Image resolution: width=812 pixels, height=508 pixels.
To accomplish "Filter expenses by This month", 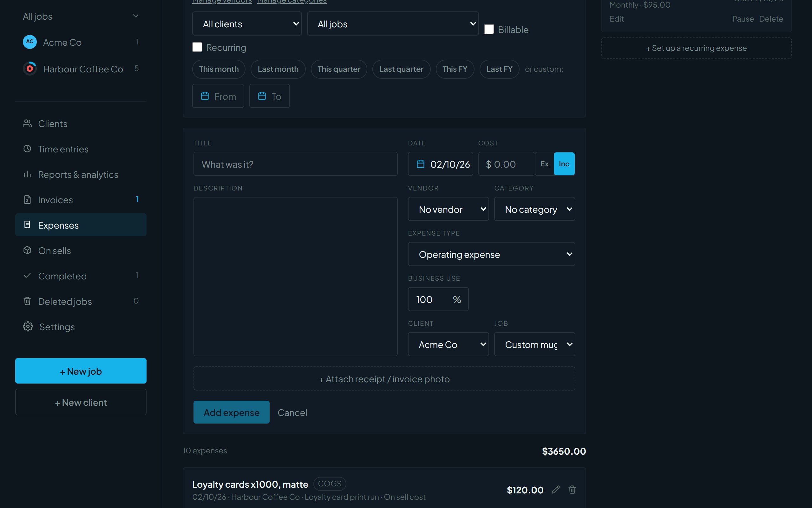I will (x=219, y=69).
